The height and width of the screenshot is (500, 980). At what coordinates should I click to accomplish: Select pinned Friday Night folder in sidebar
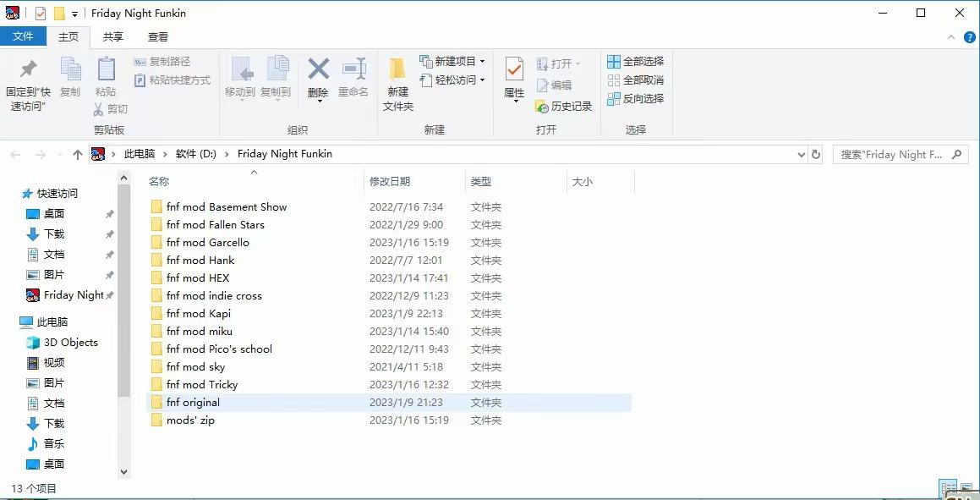(65, 295)
